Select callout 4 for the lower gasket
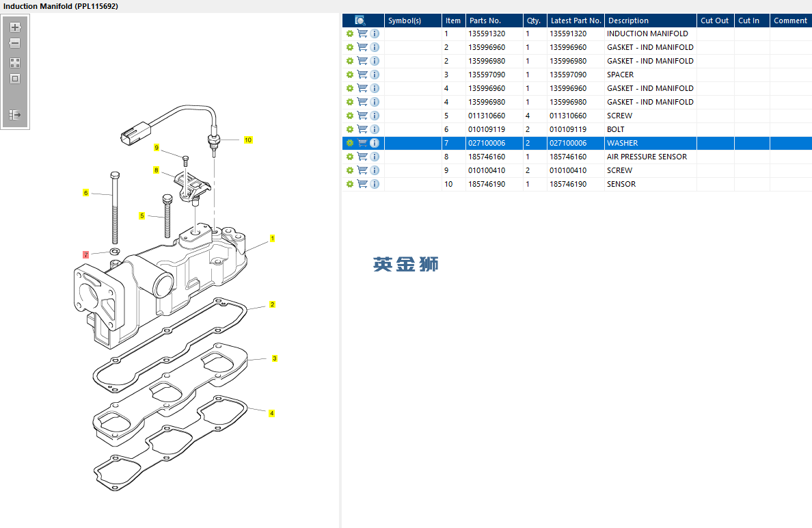Viewport: 812px width, 528px height. (x=271, y=414)
